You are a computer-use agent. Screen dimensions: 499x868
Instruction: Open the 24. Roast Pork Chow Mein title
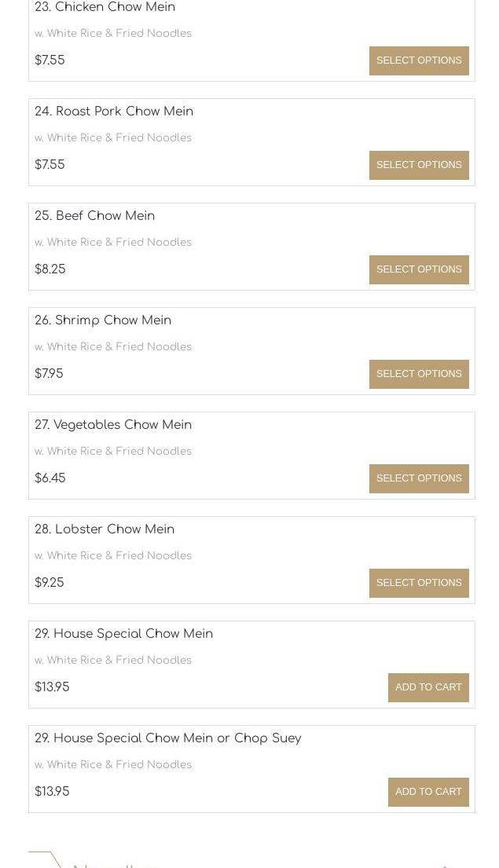pyautogui.click(x=113, y=112)
